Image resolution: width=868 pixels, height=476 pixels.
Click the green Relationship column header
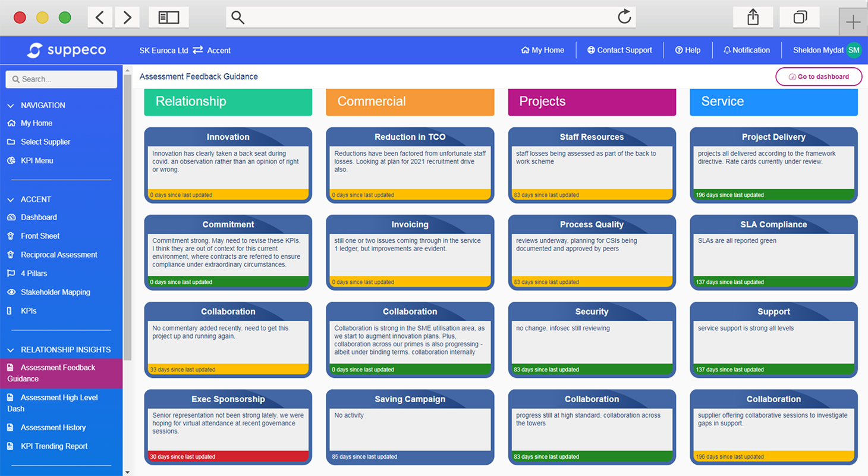pos(228,102)
